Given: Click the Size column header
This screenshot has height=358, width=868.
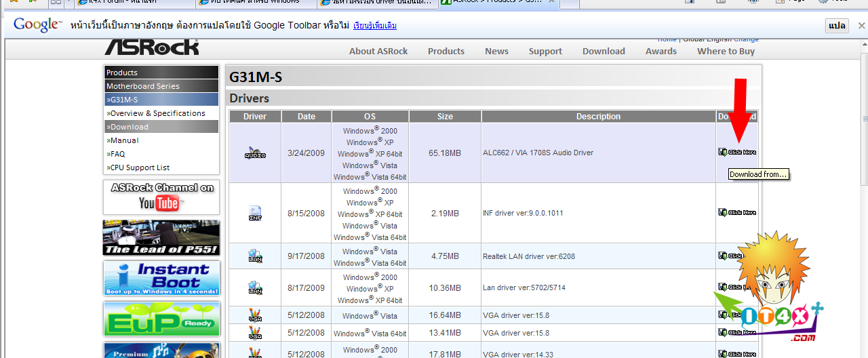Looking at the screenshot, I should (445, 117).
